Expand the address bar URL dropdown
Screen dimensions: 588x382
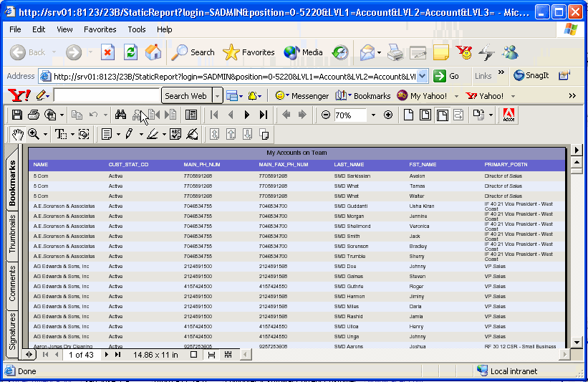(422, 76)
